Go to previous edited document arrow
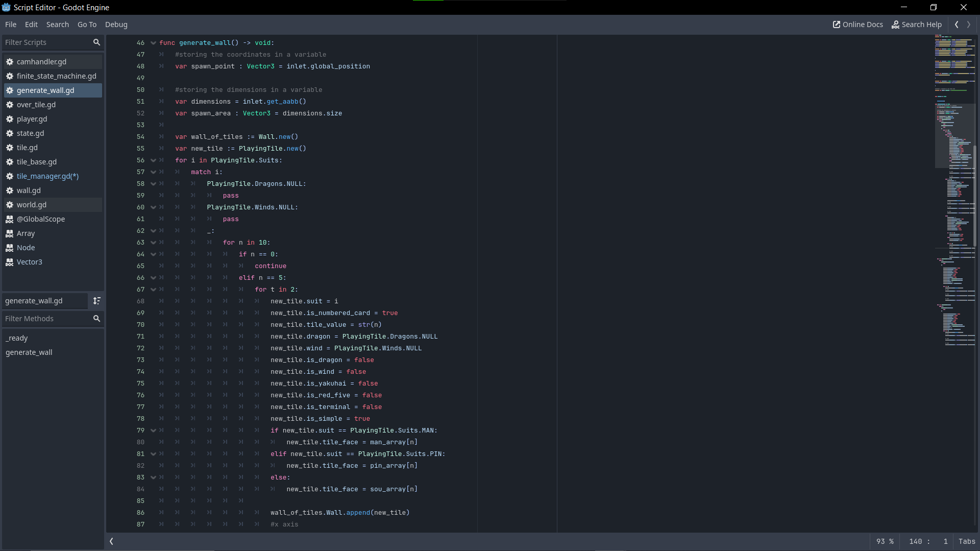The image size is (980, 551). (x=957, y=25)
